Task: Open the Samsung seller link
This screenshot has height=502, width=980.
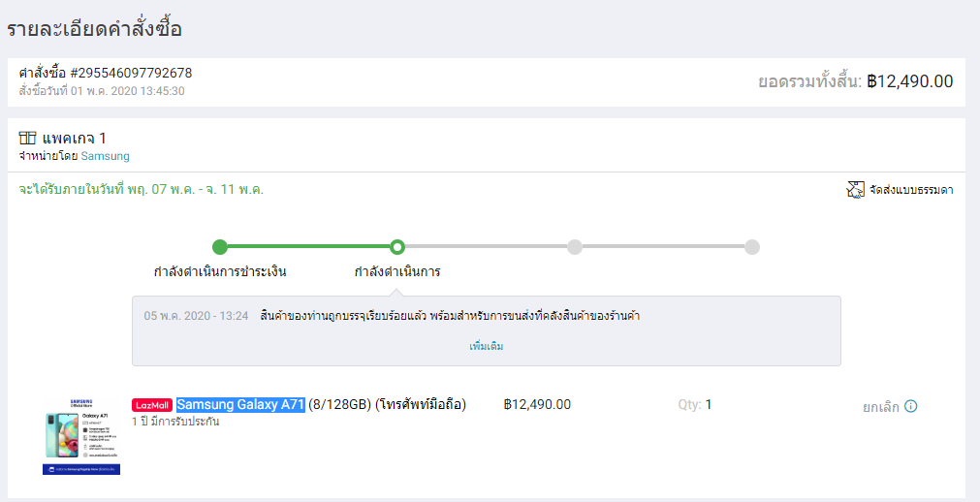Action: (x=105, y=156)
